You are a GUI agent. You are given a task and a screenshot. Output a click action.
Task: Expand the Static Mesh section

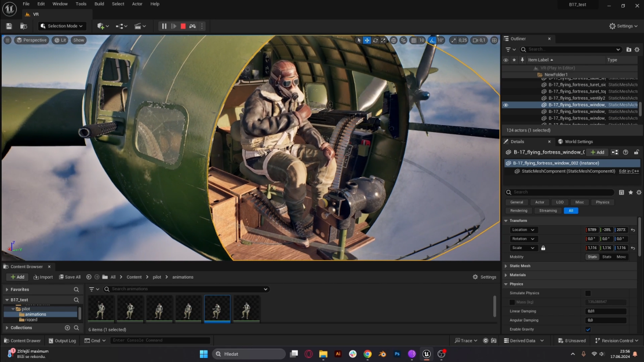[x=506, y=266]
